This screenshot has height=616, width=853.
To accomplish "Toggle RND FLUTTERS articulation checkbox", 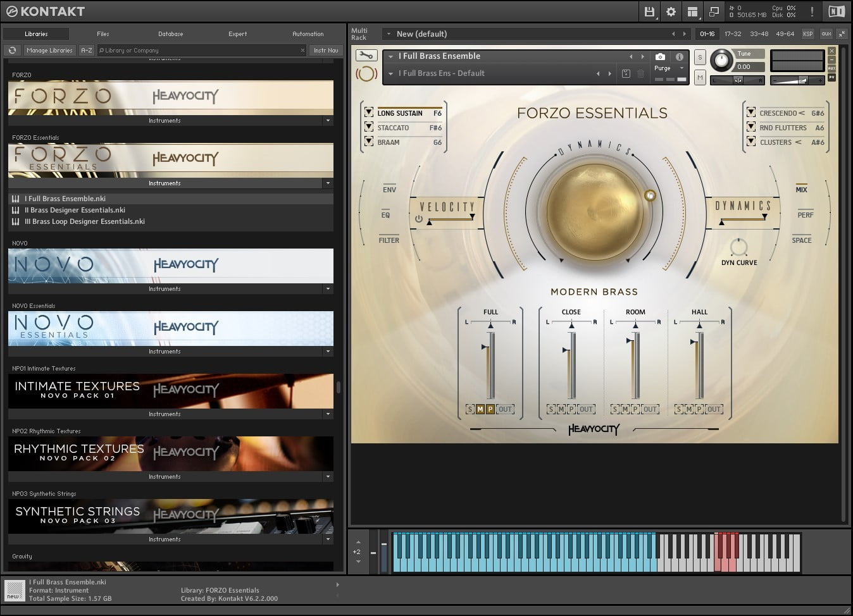I will pyautogui.click(x=750, y=127).
